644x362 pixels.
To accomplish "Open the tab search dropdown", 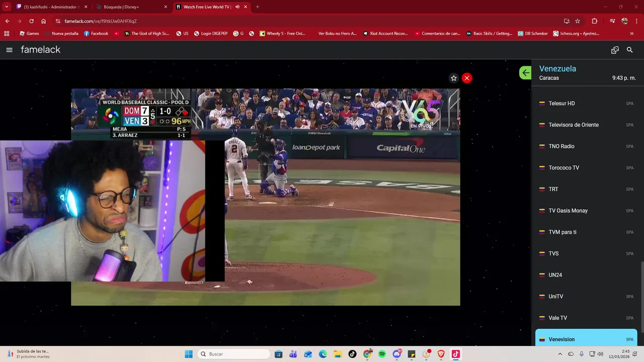I will [x=7, y=7].
